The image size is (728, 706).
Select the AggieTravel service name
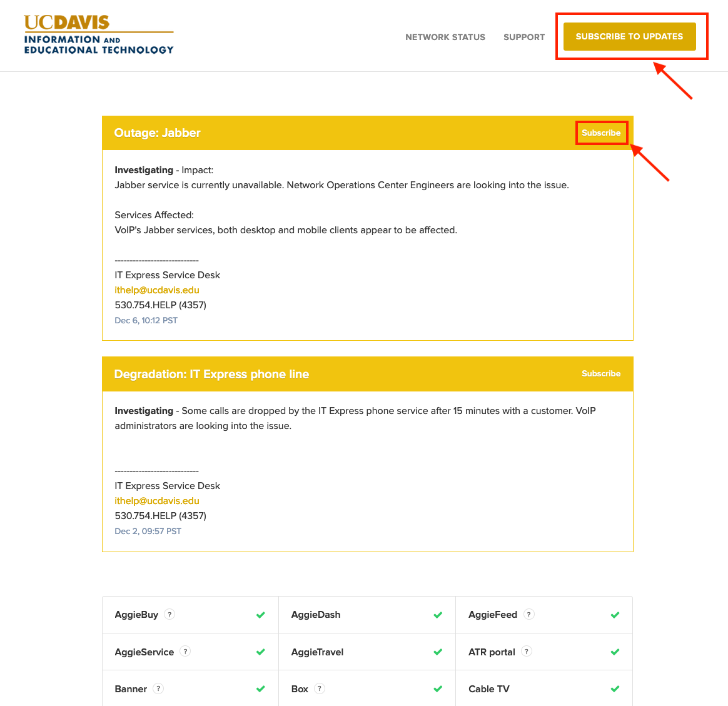tap(318, 652)
